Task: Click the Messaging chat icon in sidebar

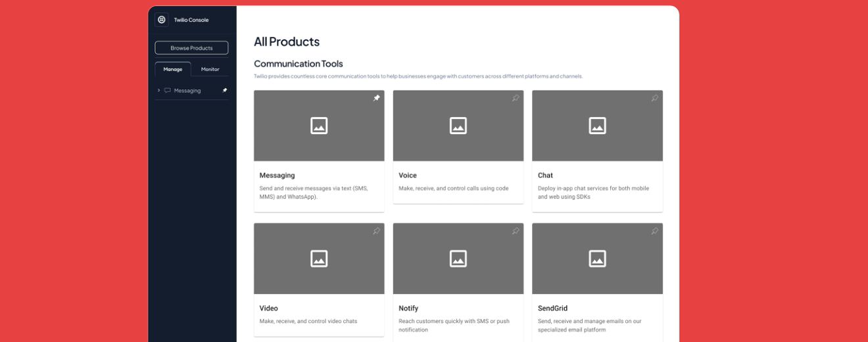Action: pos(167,91)
